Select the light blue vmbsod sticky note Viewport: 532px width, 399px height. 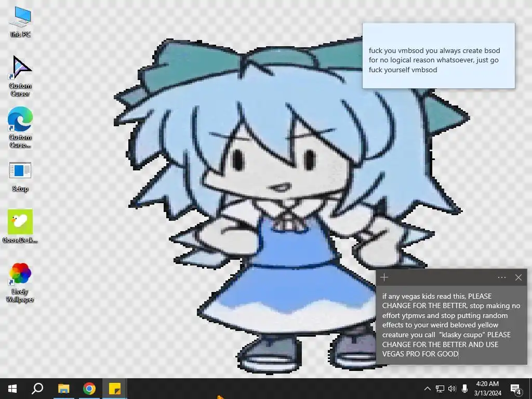[438, 56]
